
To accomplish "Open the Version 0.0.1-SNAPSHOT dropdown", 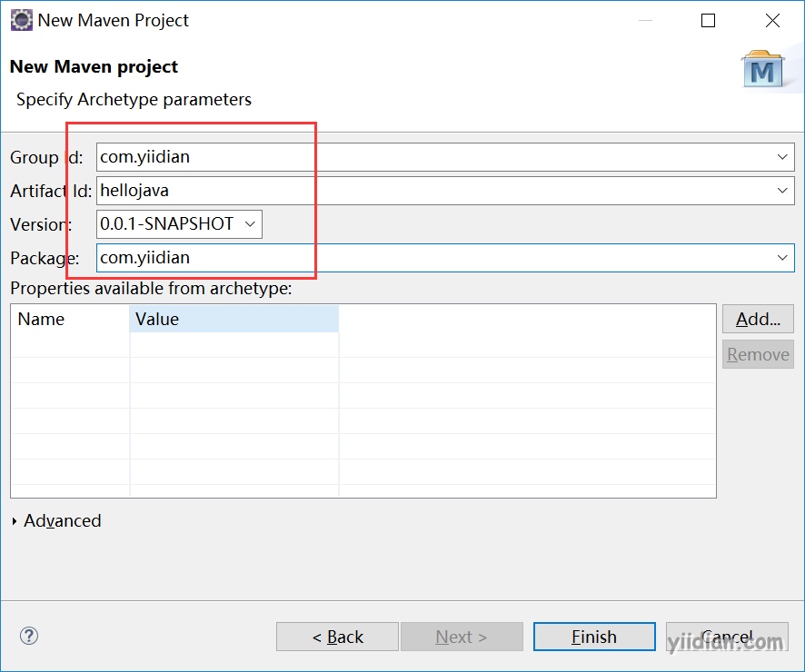I will click(179, 224).
